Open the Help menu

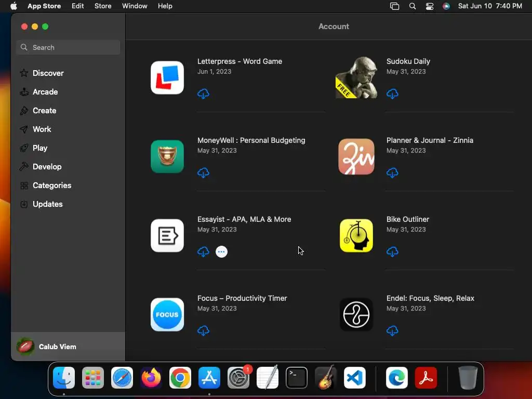coord(165,6)
